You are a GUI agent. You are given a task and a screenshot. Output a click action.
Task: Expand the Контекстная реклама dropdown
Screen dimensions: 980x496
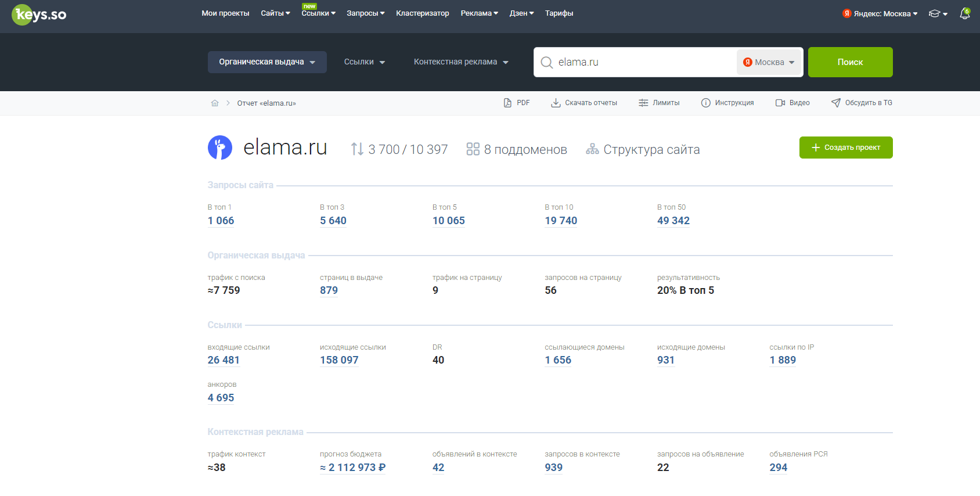click(x=461, y=62)
